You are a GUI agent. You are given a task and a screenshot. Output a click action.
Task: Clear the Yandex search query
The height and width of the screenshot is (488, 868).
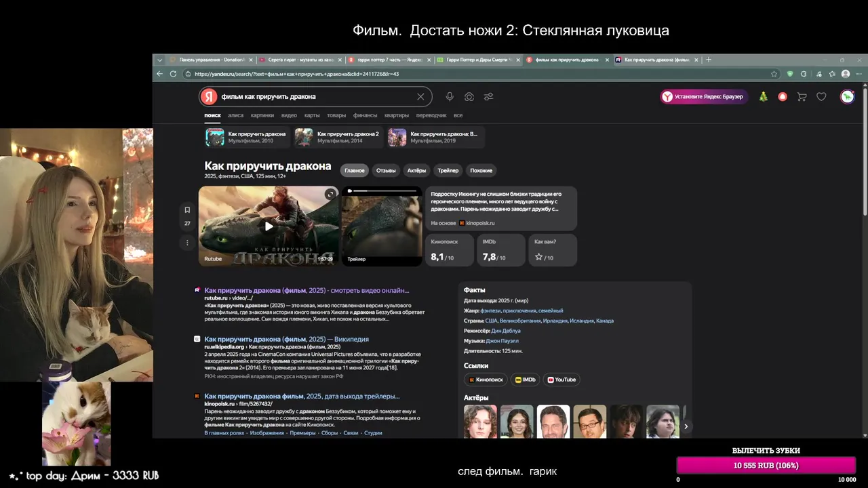pyautogui.click(x=420, y=97)
